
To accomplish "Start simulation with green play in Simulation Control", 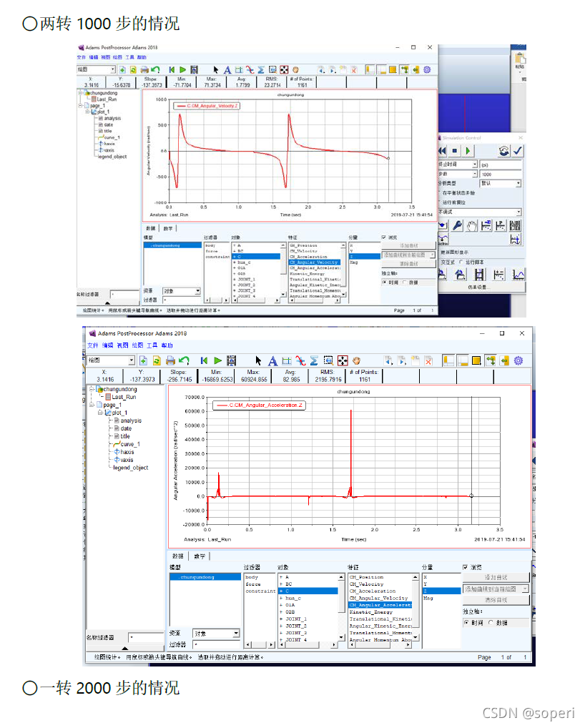I will tap(468, 150).
